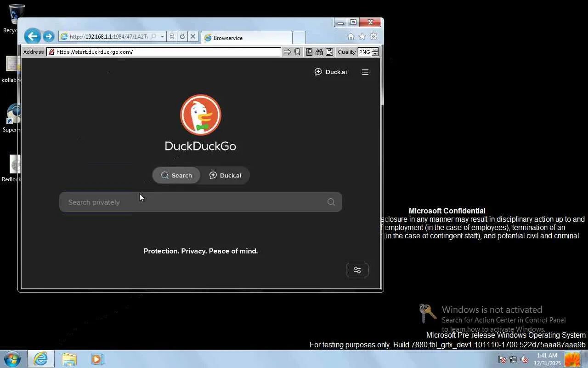Select the Search mode pill

[x=176, y=175]
